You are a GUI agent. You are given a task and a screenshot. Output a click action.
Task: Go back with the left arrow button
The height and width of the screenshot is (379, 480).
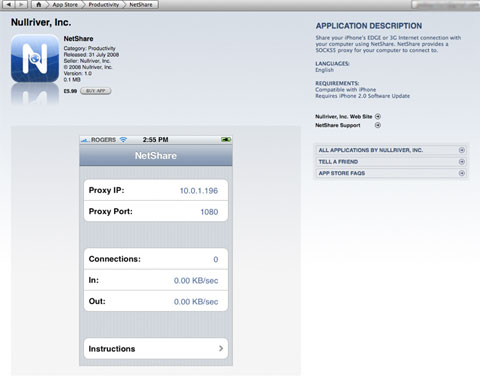point(9,4)
